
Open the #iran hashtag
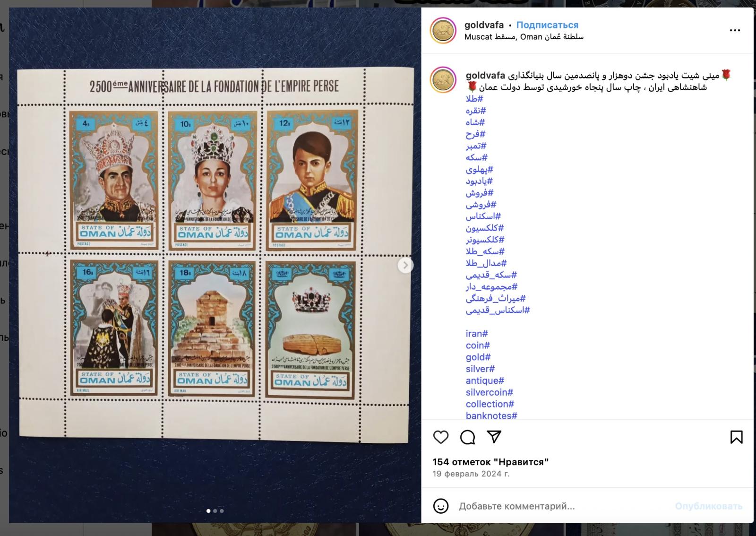(x=477, y=334)
